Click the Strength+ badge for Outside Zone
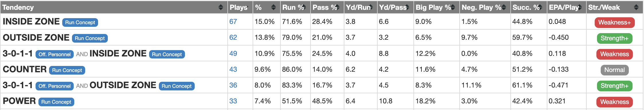The height and width of the screenshot is (110, 644). point(614,38)
